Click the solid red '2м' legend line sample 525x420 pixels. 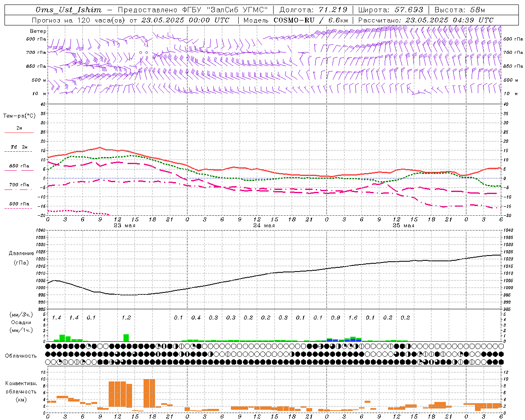click(19, 132)
